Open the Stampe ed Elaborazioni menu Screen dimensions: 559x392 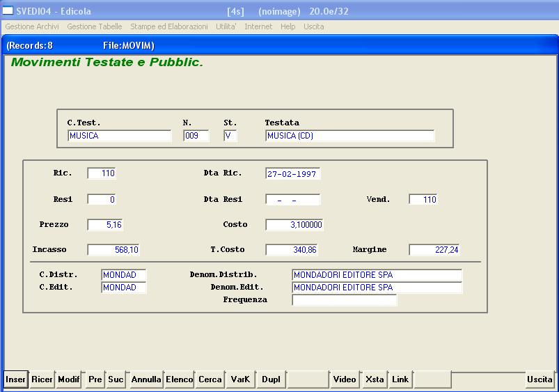pyautogui.click(x=169, y=26)
